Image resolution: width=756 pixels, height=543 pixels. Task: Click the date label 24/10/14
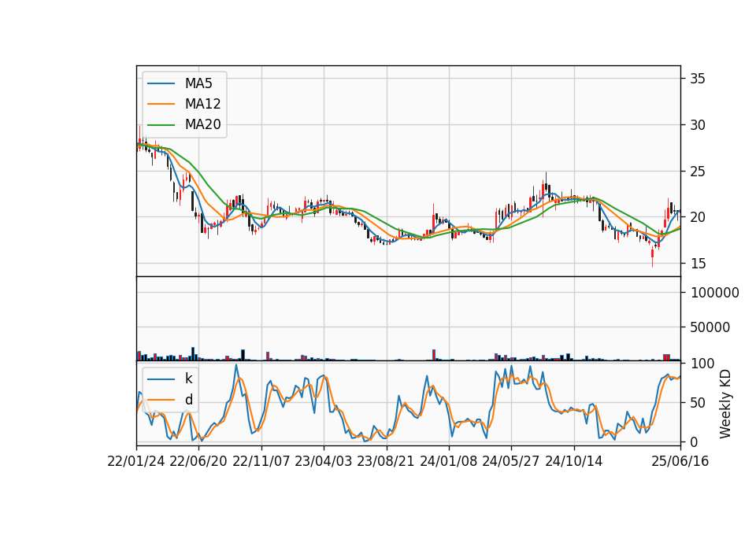coord(574,461)
